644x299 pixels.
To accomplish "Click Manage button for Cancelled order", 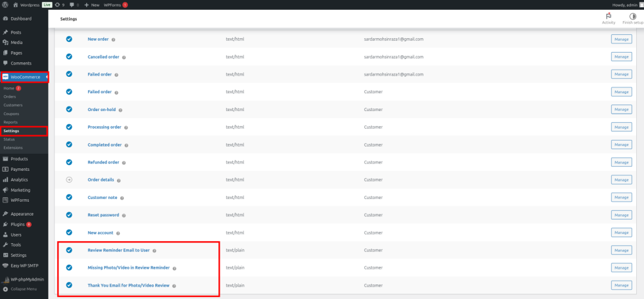I will (622, 57).
